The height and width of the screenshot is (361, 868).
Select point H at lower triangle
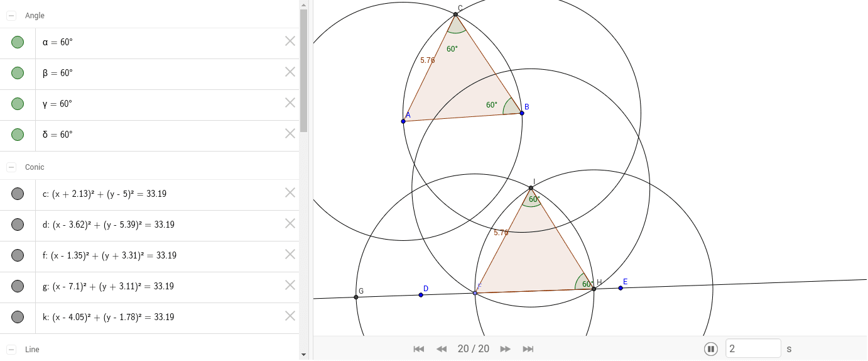pos(594,289)
